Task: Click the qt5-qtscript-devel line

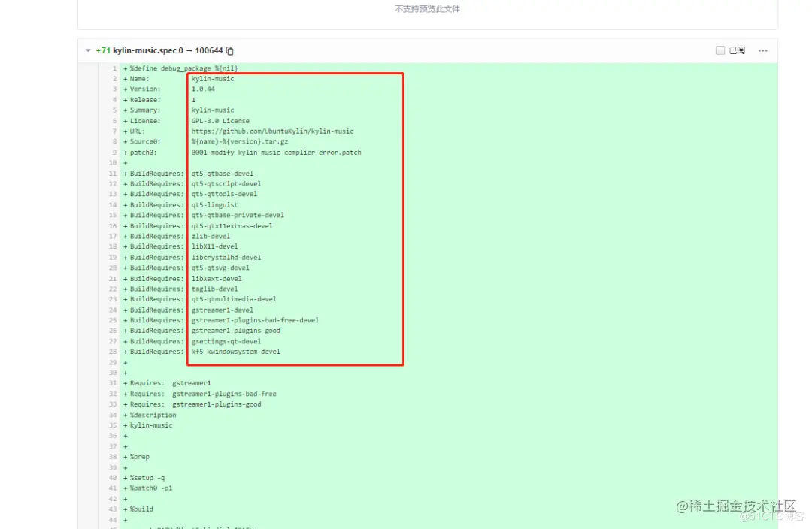Action: (x=192, y=184)
